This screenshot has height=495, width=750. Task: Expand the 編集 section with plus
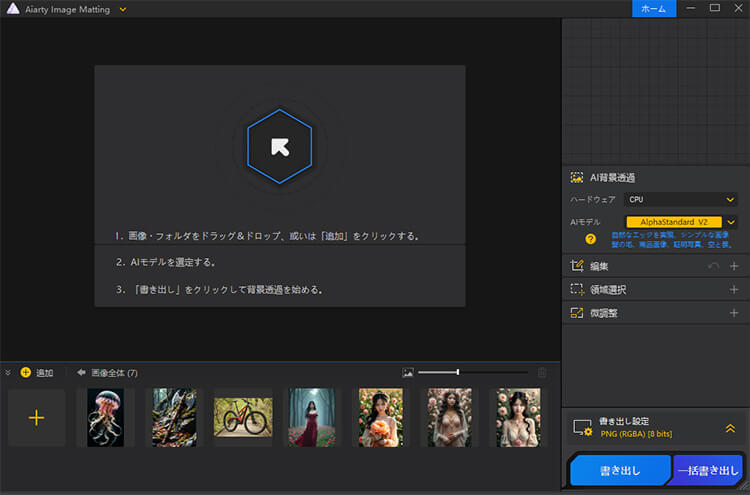734,266
